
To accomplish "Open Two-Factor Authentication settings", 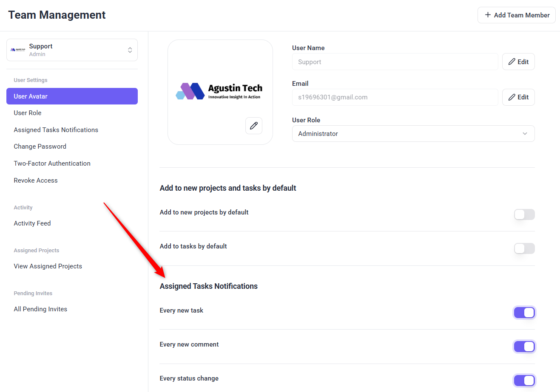I will 52,164.
